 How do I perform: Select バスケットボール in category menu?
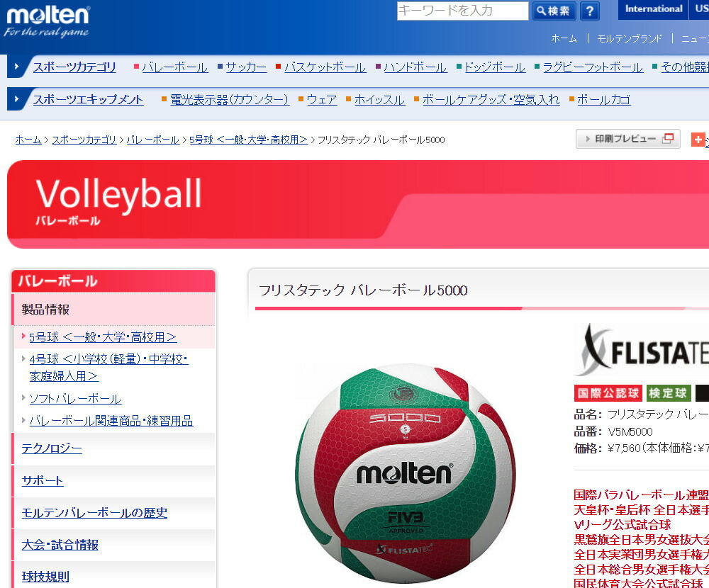325,67
